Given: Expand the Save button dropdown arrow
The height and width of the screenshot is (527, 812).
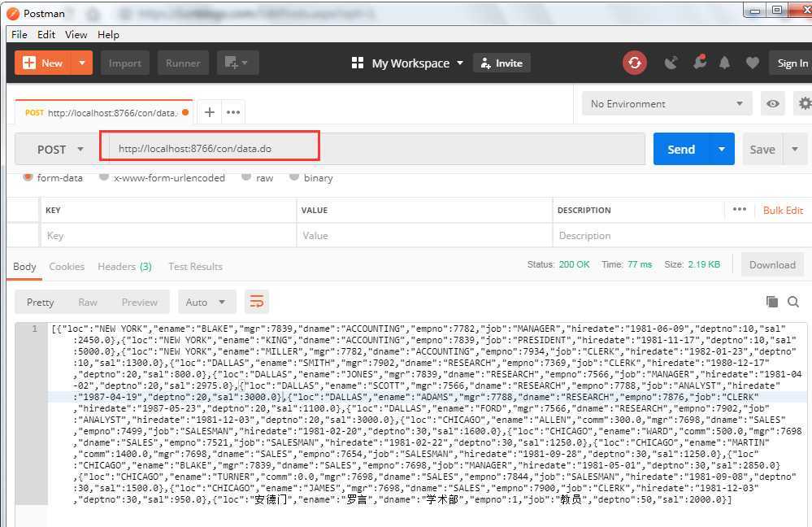Looking at the screenshot, I should [x=795, y=150].
